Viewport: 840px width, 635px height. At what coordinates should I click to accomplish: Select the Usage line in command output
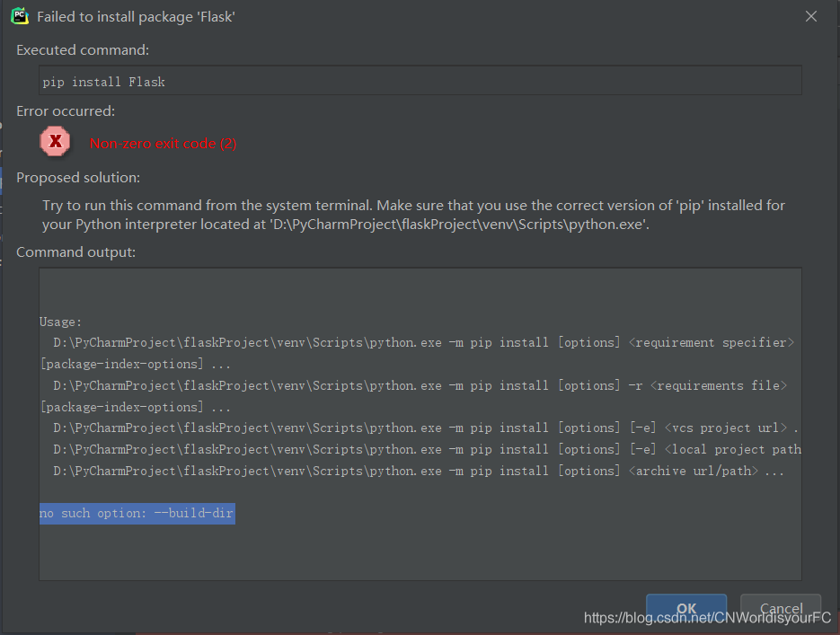(59, 321)
